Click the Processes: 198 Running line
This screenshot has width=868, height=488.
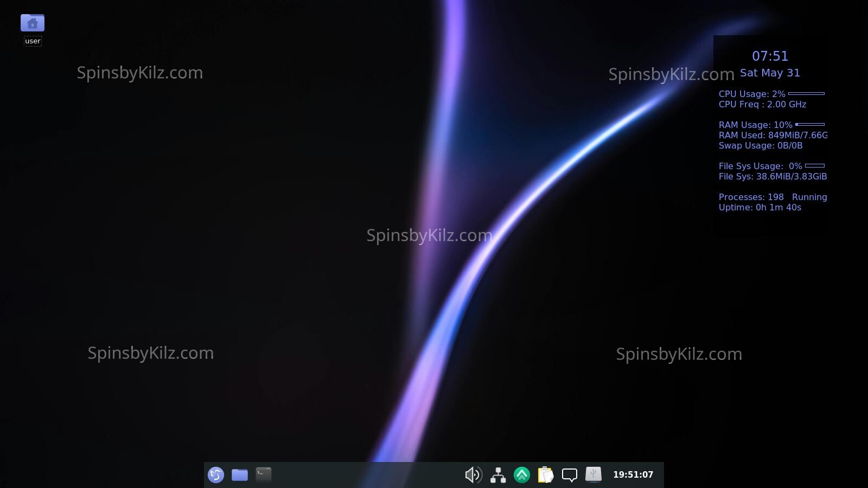tap(773, 197)
